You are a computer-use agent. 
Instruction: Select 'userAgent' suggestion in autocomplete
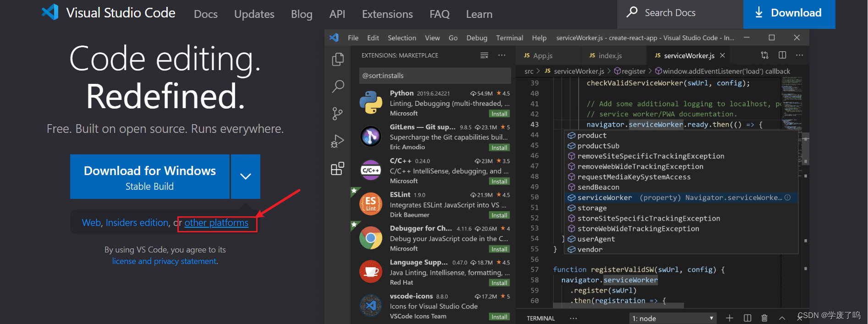tap(681, 239)
